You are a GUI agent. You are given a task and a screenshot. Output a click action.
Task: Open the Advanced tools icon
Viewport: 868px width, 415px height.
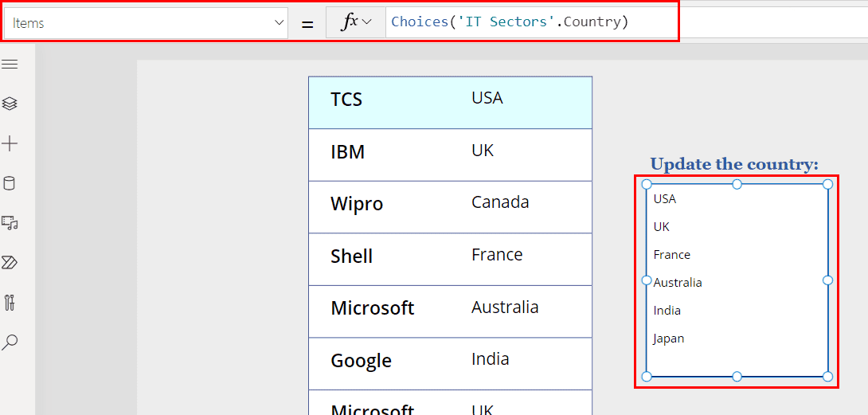tap(10, 303)
